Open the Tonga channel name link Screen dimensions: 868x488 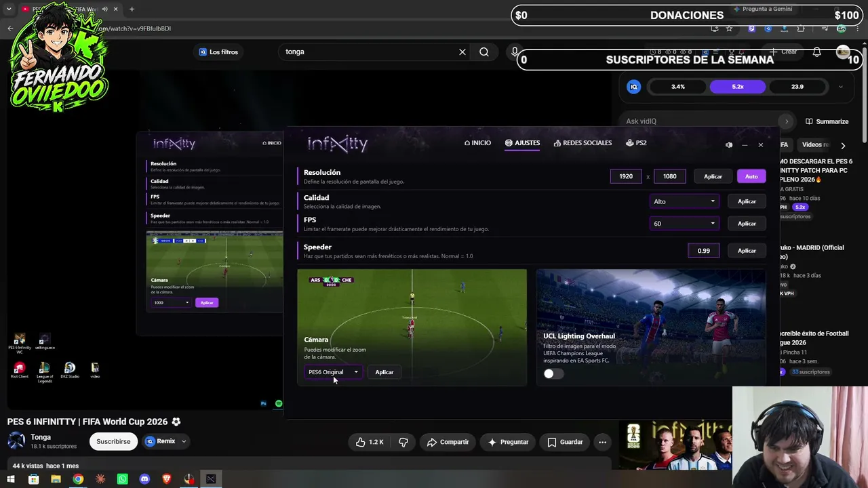[x=41, y=437]
